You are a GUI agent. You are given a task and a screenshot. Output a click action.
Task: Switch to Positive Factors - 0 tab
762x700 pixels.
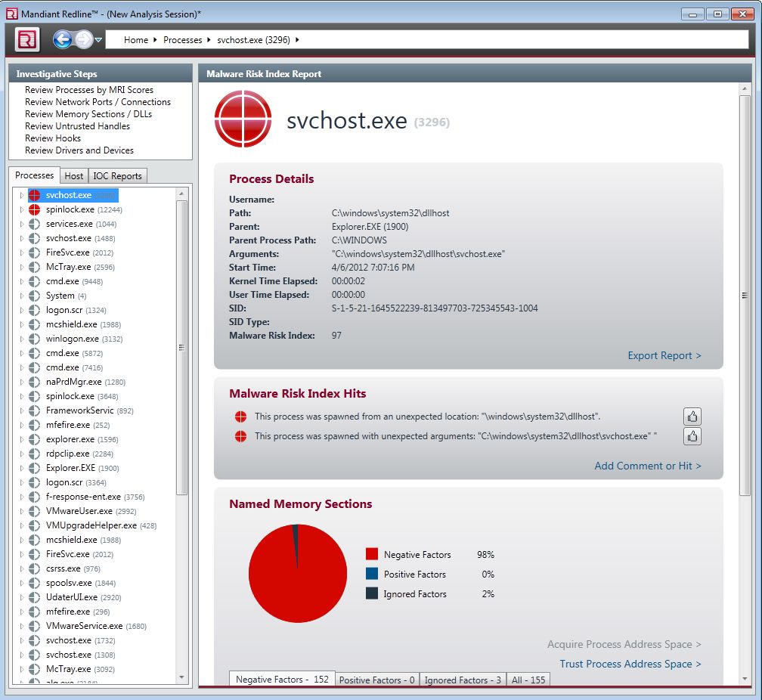pyautogui.click(x=376, y=680)
